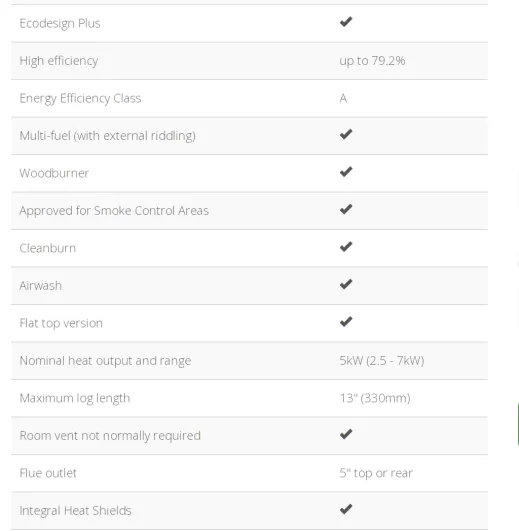Screen dimensions: 519x531
Task: Click the Cleanburn checkmark icon
Action: (346, 247)
